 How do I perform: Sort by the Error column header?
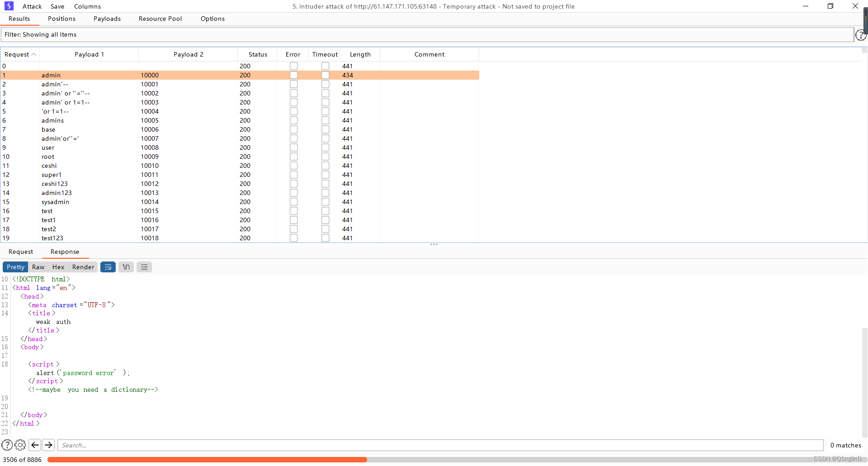click(293, 54)
